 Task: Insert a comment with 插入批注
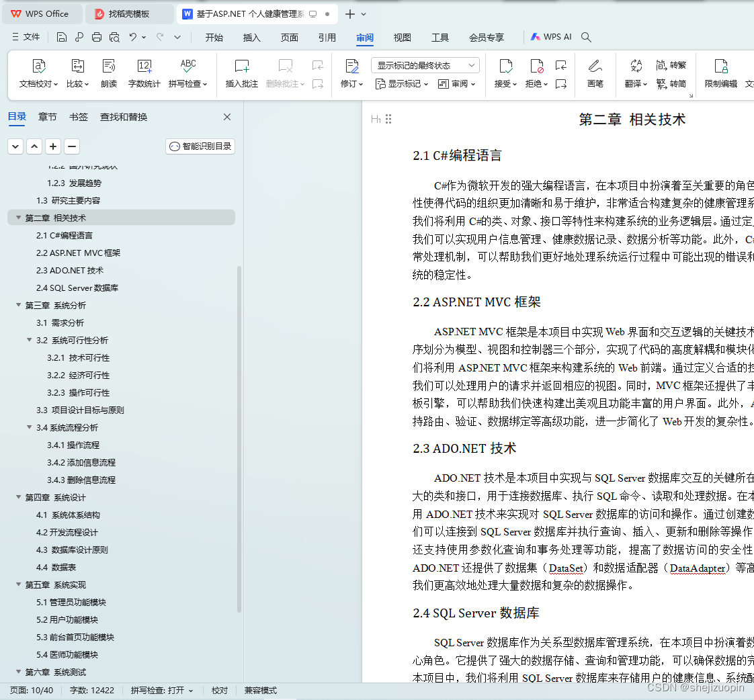pyautogui.click(x=242, y=73)
